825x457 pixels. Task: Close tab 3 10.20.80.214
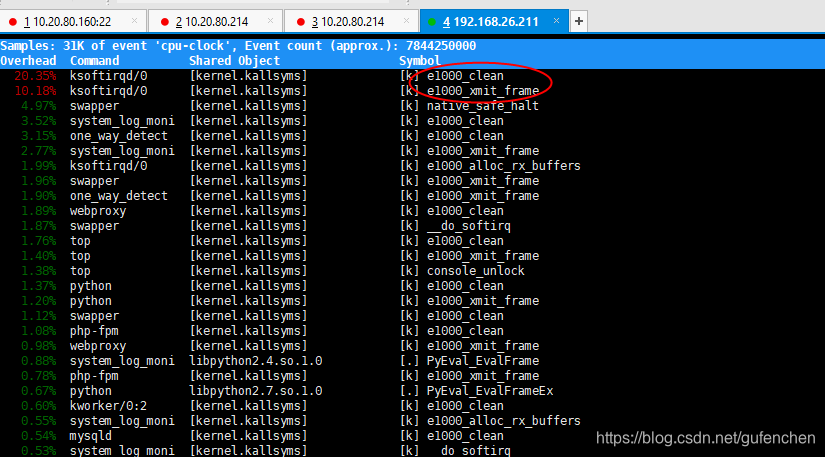406,21
